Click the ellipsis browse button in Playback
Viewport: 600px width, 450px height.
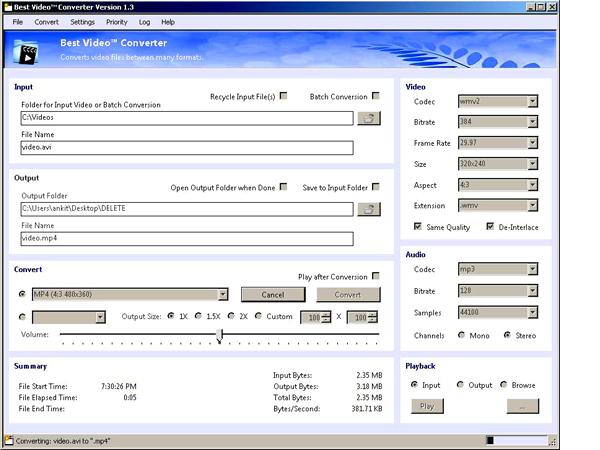point(523,406)
